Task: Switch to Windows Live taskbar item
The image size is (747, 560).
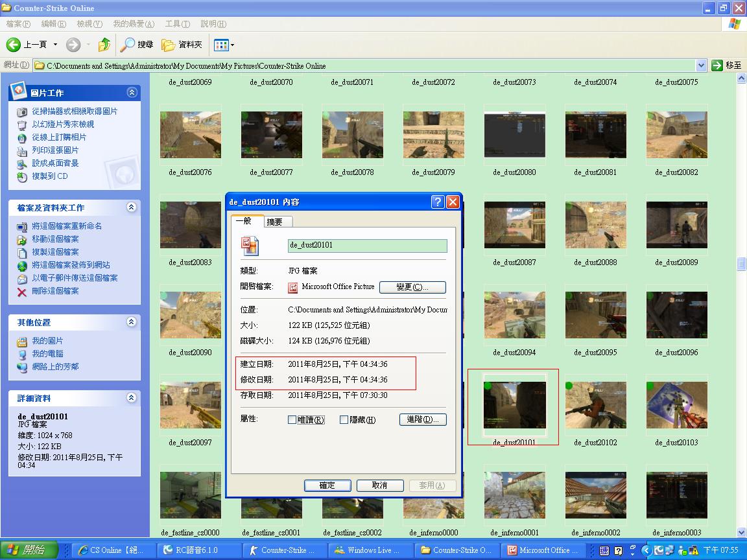Action: 371,550
